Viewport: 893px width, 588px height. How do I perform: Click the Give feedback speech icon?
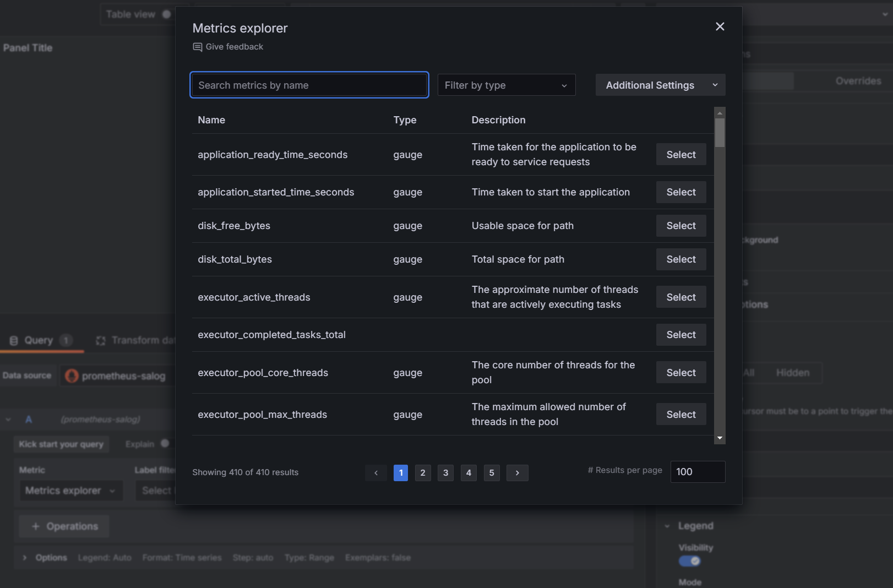197,47
